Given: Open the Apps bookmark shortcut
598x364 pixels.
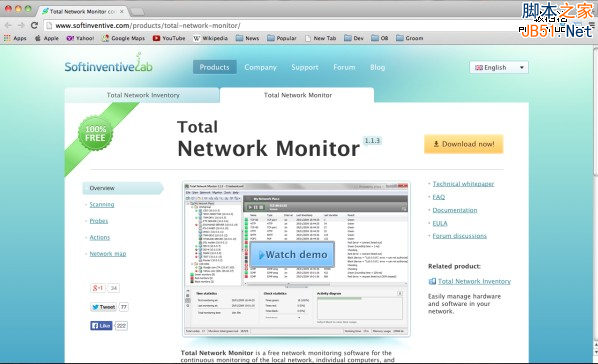Looking at the screenshot, I should [15, 38].
